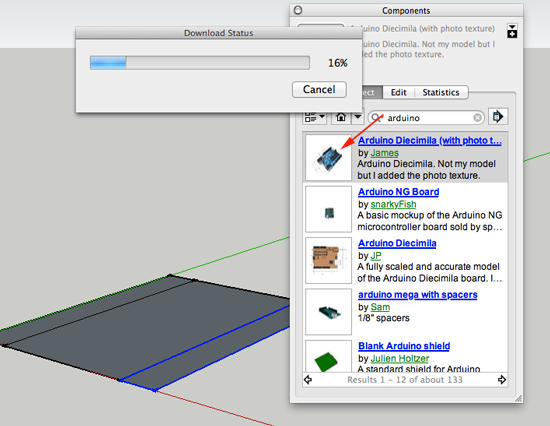Open arduino mega with spacers link
The width and height of the screenshot is (550, 426).
[418, 295]
